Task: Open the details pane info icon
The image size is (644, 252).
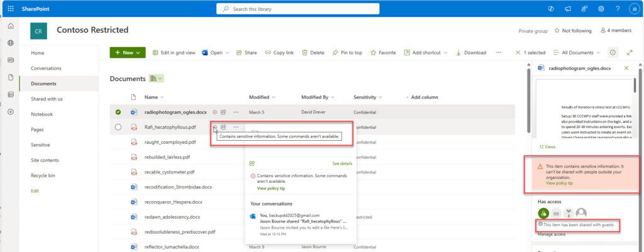Action: 613,53
